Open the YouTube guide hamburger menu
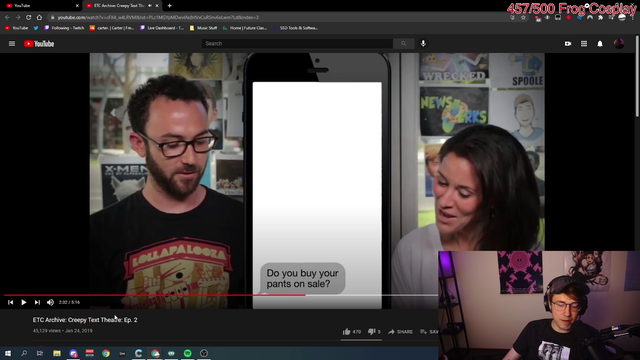The width and height of the screenshot is (640, 360). 12,44
